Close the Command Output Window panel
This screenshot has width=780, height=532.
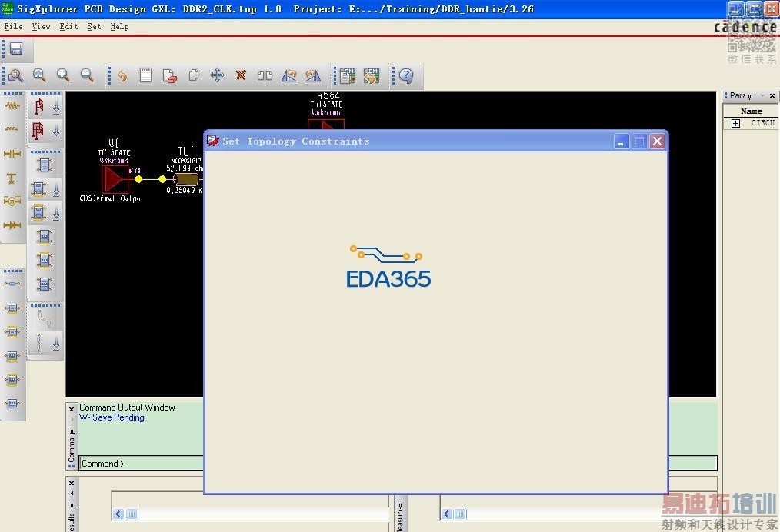(x=71, y=409)
